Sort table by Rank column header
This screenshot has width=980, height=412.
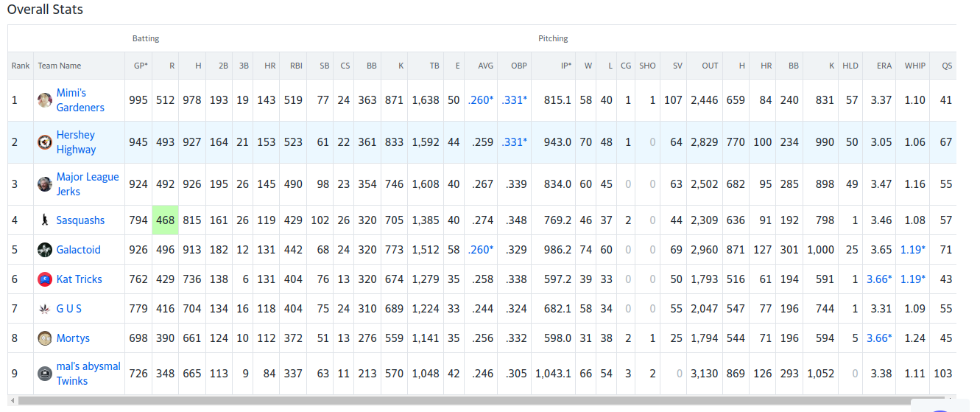(21, 66)
